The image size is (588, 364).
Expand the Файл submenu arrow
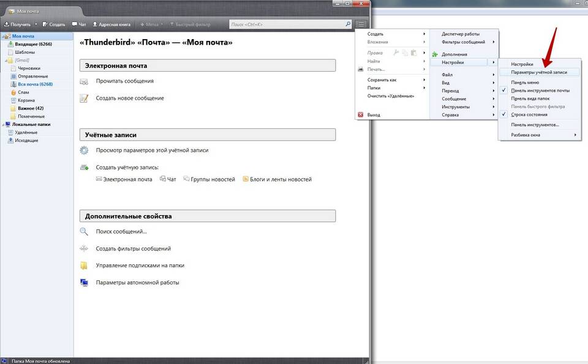[494, 75]
